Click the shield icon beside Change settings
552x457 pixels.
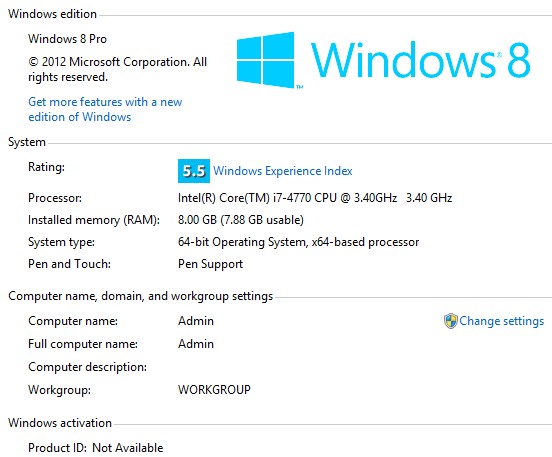(x=451, y=321)
